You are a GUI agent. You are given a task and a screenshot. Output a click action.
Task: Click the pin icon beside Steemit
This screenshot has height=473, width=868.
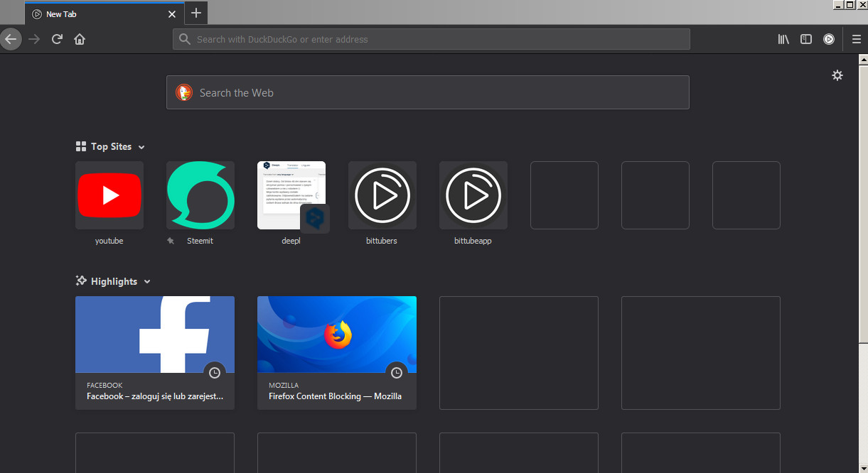point(171,241)
